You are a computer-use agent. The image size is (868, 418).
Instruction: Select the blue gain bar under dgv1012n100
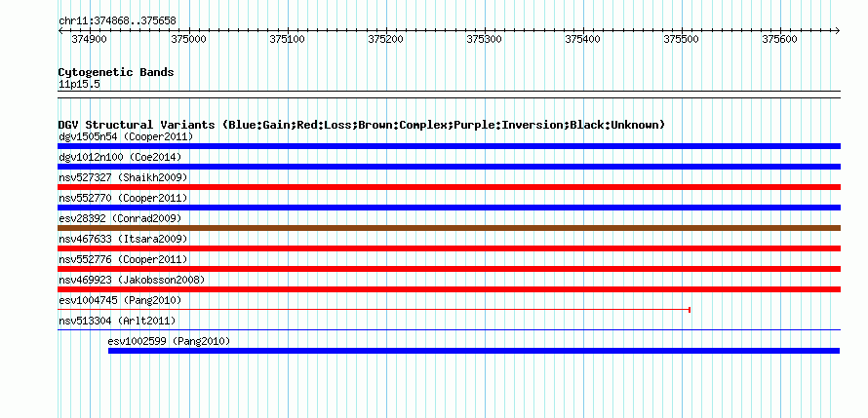pyautogui.click(x=449, y=167)
